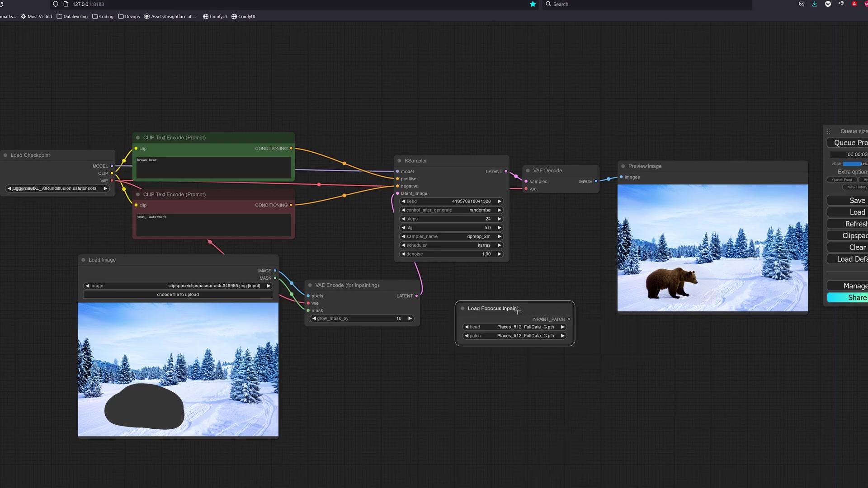Image resolution: width=868 pixels, height=488 pixels.
Task: Click the Queue panel drag handle dots
Action: [x=828, y=131]
